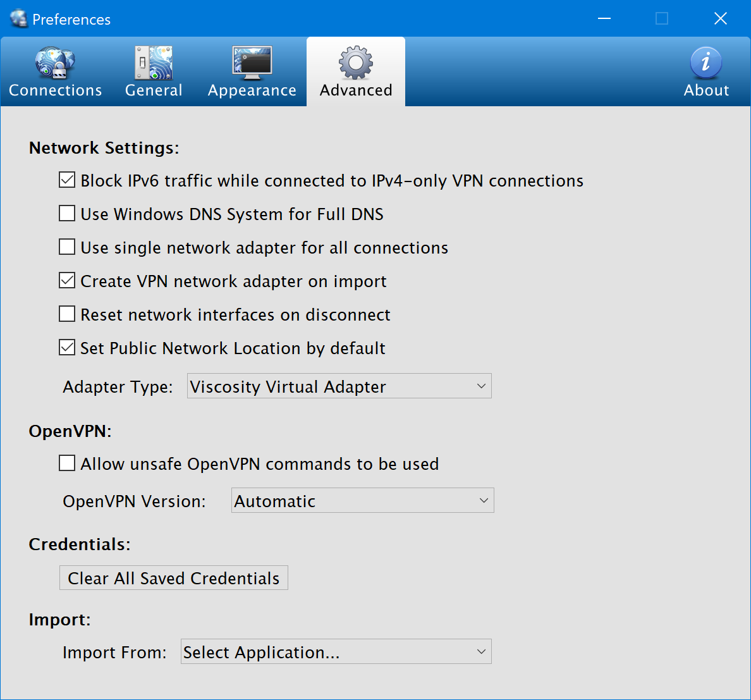Image resolution: width=751 pixels, height=700 pixels.
Task: Select the Advanced gear icon
Action: click(356, 63)
